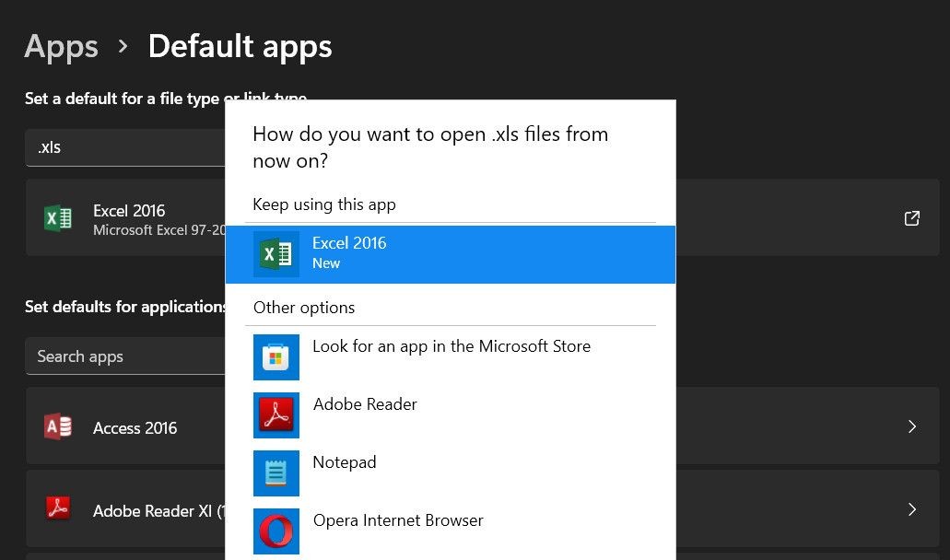Click the 'Keep using this app' heading
This screenshot has width=950, height=560.
(x=324, y=204)
